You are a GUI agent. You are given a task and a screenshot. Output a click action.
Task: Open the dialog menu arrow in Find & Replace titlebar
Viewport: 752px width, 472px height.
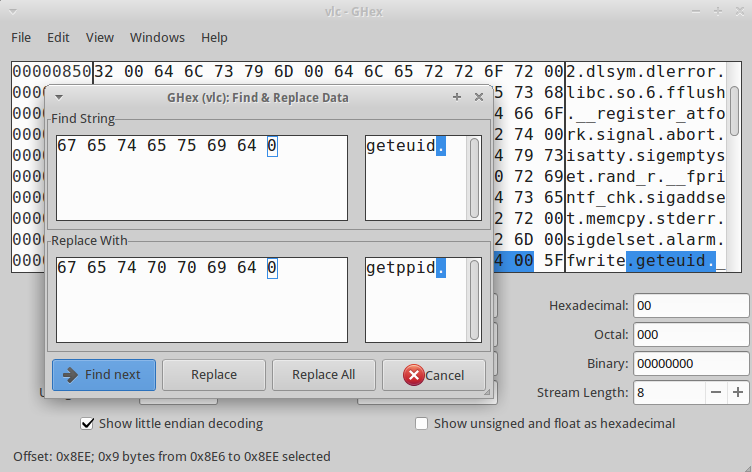(x=59, y=97)
